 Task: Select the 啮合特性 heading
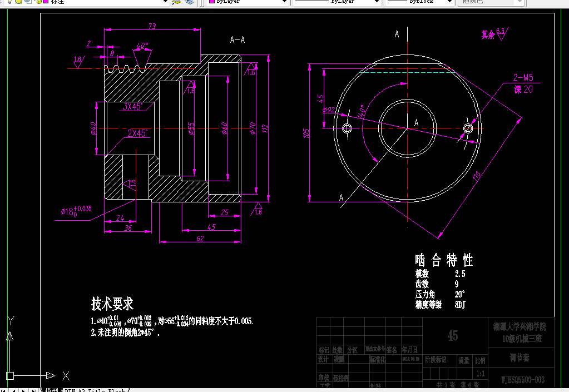pos(444,260)
